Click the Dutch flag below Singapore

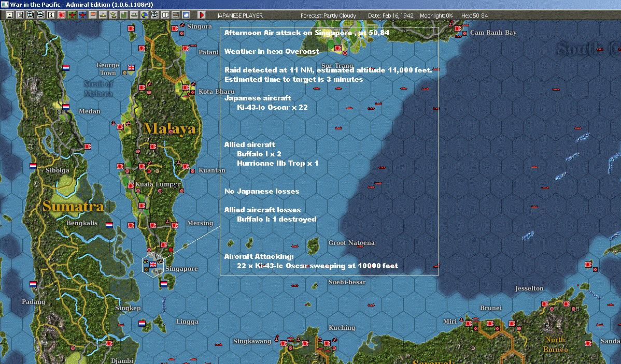click(164, 284)
